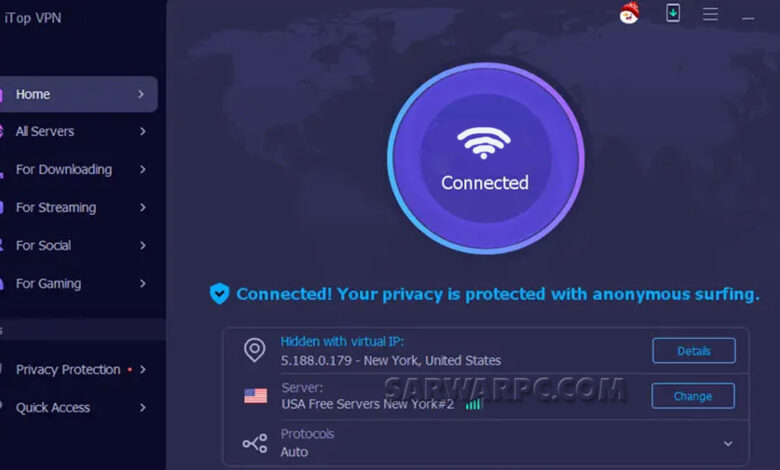Viewport: 780px width, 470px height.
Task: Click the USA flag server icon
Action: [x=256, y=396]
